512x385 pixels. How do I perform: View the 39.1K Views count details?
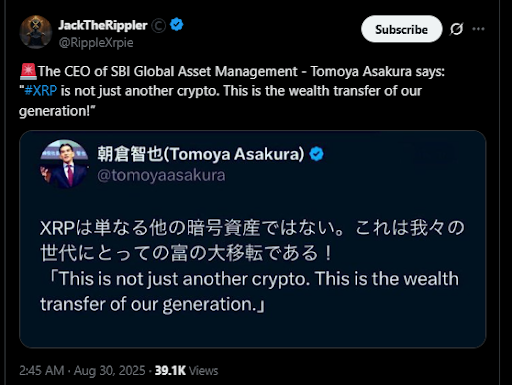click(186, 371)
